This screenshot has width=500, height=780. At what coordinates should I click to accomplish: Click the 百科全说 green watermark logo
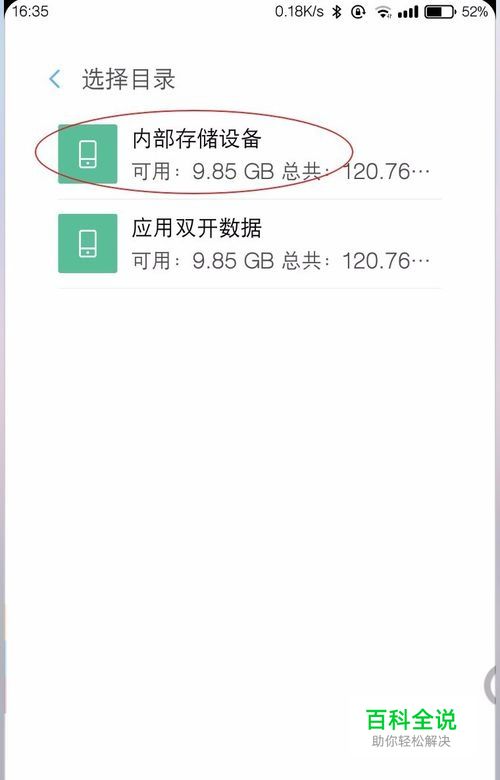411,719
